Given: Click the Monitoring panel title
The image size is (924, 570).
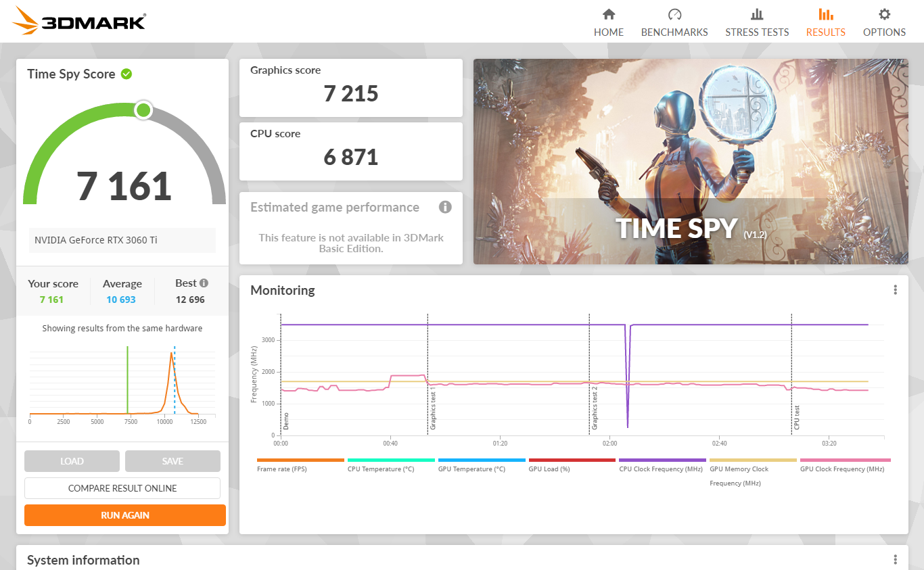Looking at the screenshot, I should point(283,291).
